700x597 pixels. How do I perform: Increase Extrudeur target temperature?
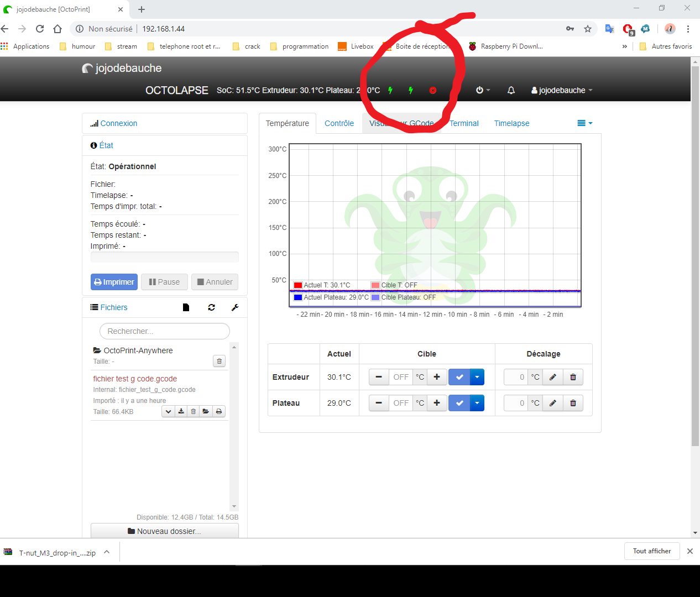coord(437,377)
